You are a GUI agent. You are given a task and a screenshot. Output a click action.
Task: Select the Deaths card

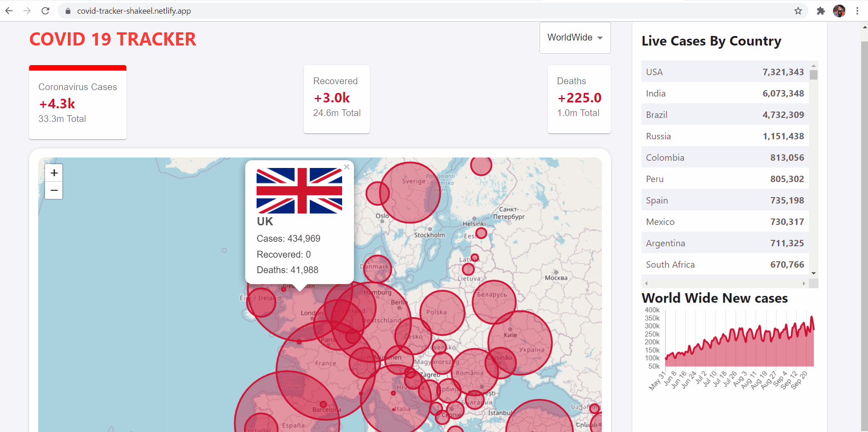(579, 99)
